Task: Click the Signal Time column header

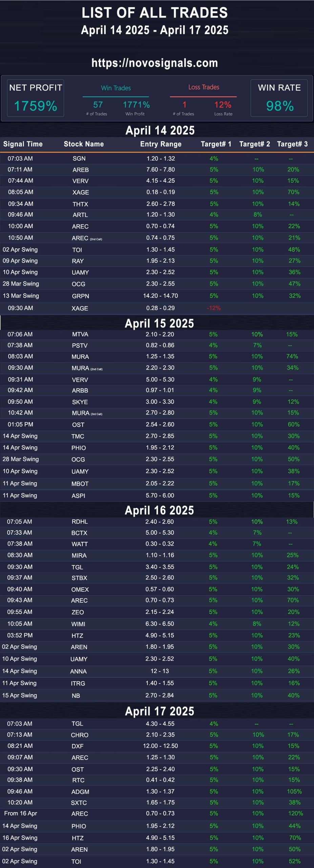Action: (23, 144)
